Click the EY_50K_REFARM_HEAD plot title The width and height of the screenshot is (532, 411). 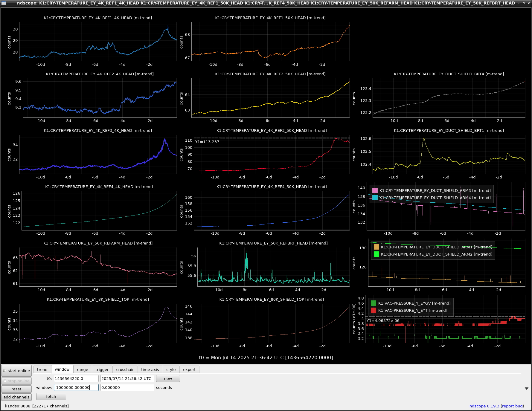pos(98,243)
